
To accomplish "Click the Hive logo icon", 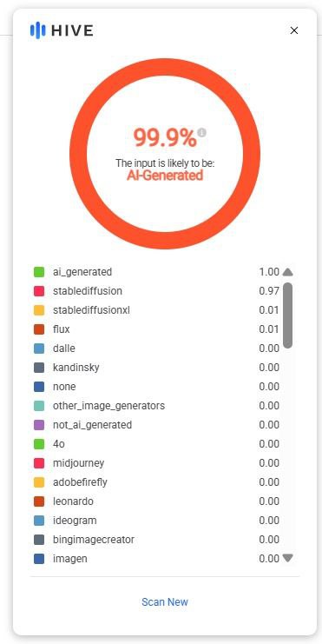I will click(37, 30).
